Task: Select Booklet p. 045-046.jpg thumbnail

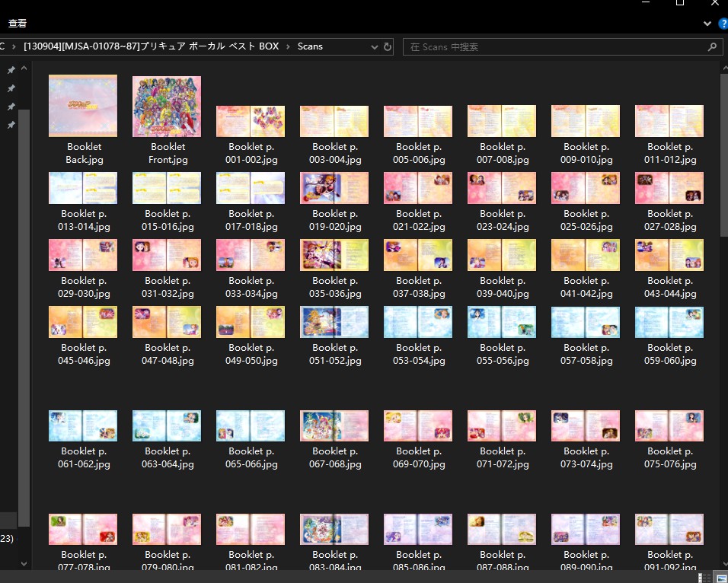Action: coord(83,322)
